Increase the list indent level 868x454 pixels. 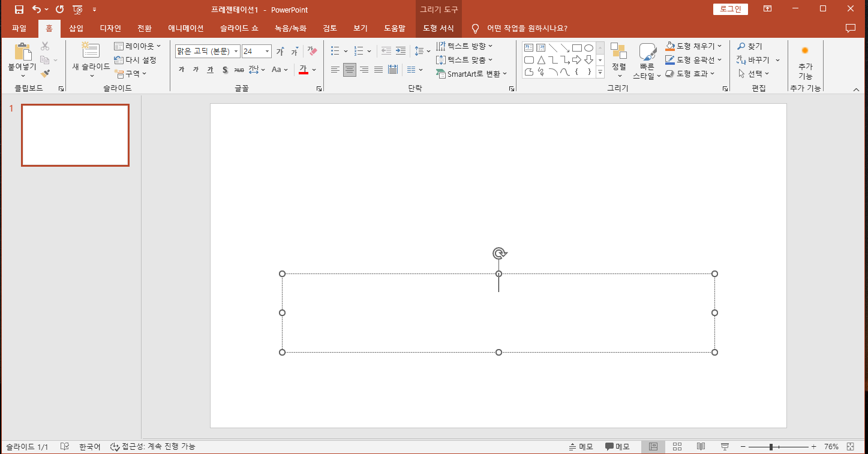click(x=401, y=51)
